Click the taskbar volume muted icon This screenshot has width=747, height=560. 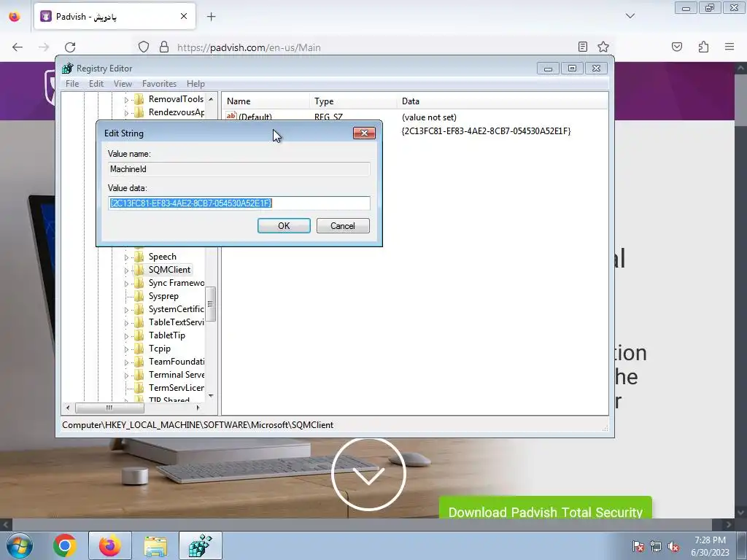tap(673, 546)
